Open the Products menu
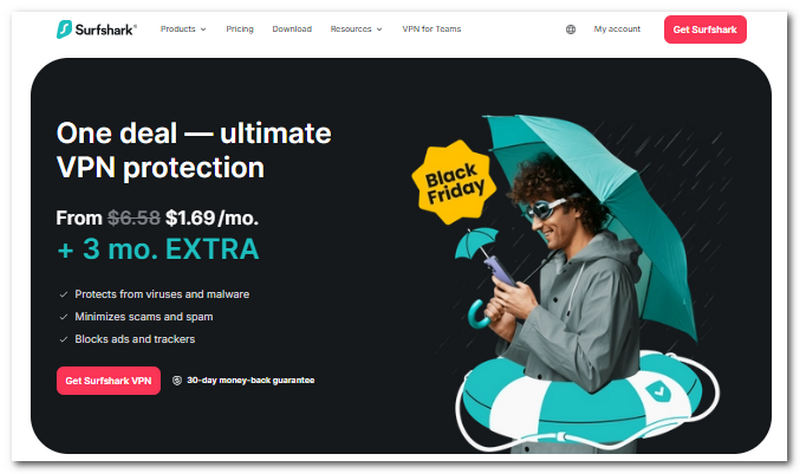 (178, 29)
